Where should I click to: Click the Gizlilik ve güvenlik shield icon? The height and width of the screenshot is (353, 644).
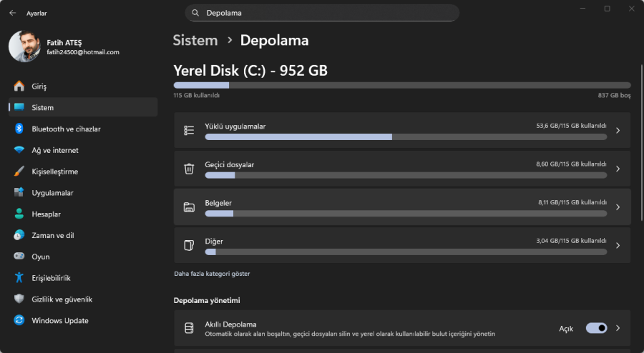[19, 299]
